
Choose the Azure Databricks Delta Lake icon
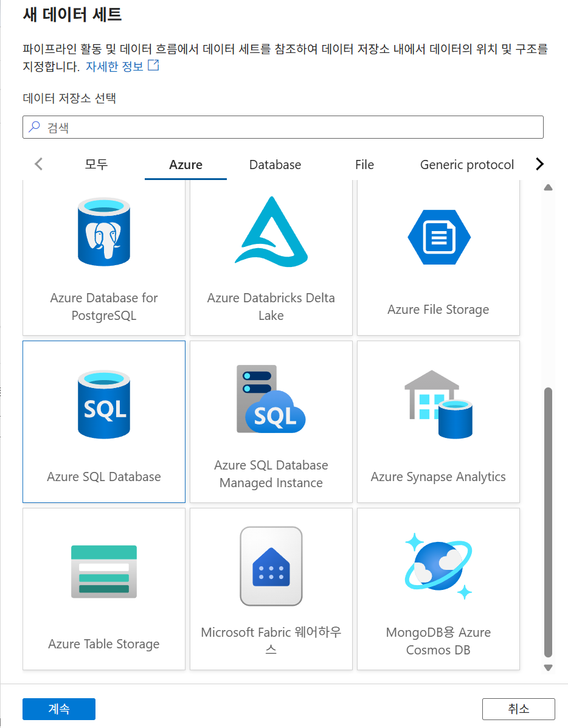pos(271,232)
